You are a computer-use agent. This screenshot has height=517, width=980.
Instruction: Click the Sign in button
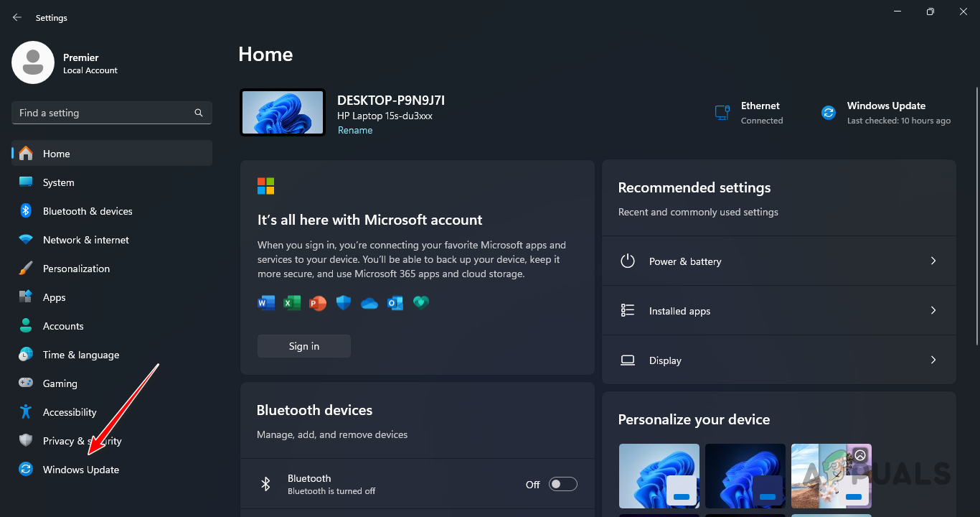[x=303, y=345]
